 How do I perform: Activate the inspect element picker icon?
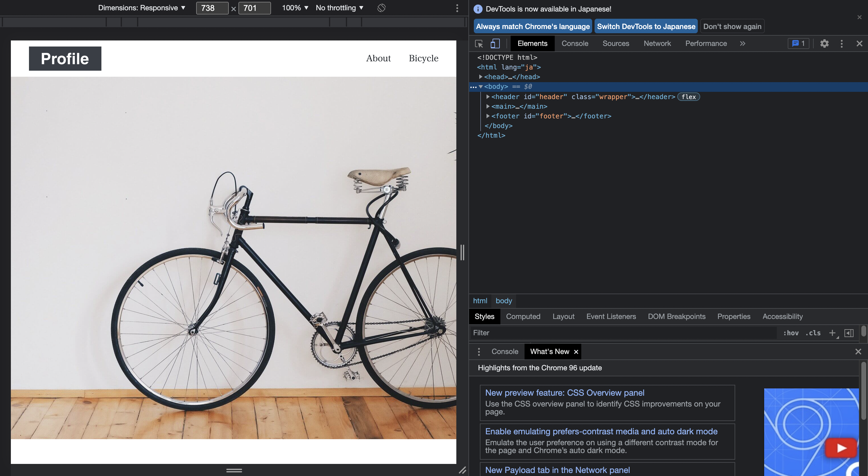click(479, 43)
